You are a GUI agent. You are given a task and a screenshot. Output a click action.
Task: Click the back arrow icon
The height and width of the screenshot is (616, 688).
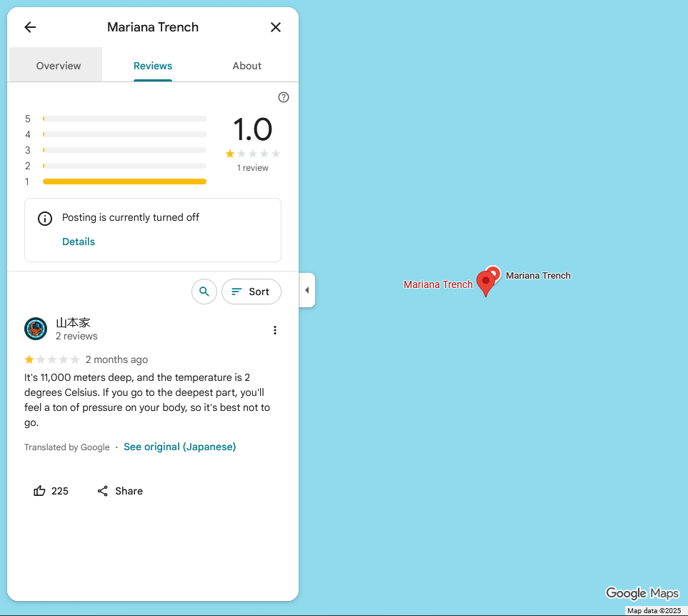[x=30, y=27]
